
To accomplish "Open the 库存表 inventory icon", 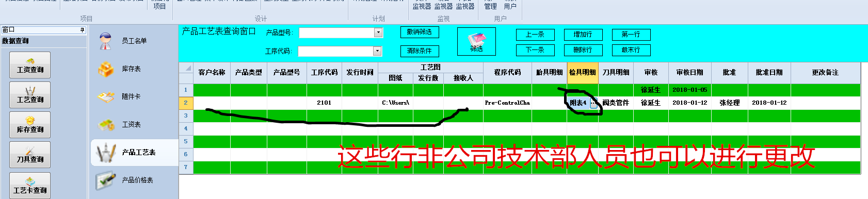I will point(106,69).
